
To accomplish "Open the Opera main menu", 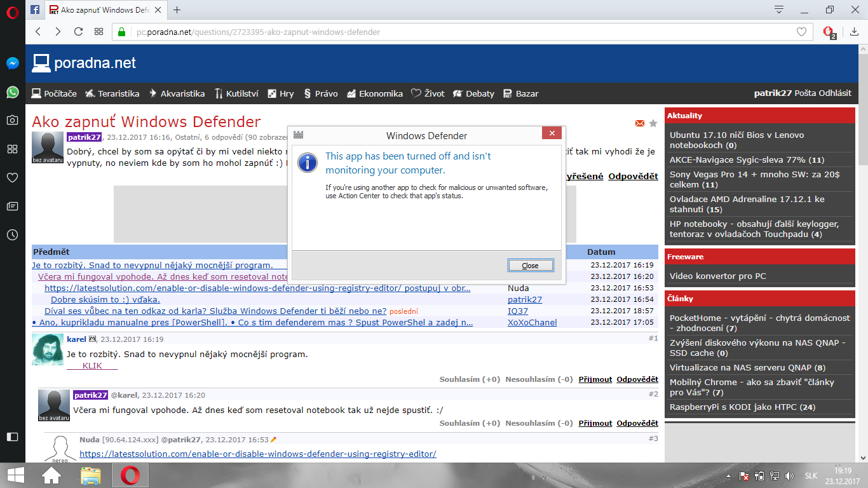I will pos(12,13).
